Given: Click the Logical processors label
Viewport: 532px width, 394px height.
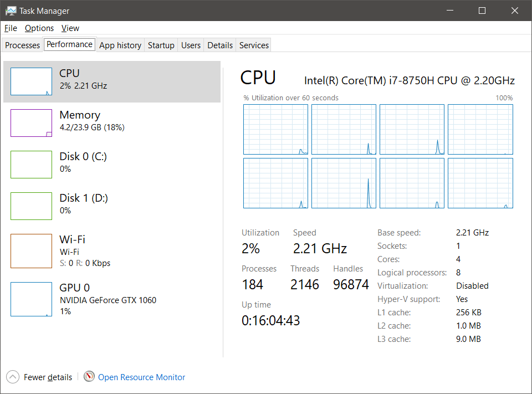Looking at the screenshot, I should (412, 273).
